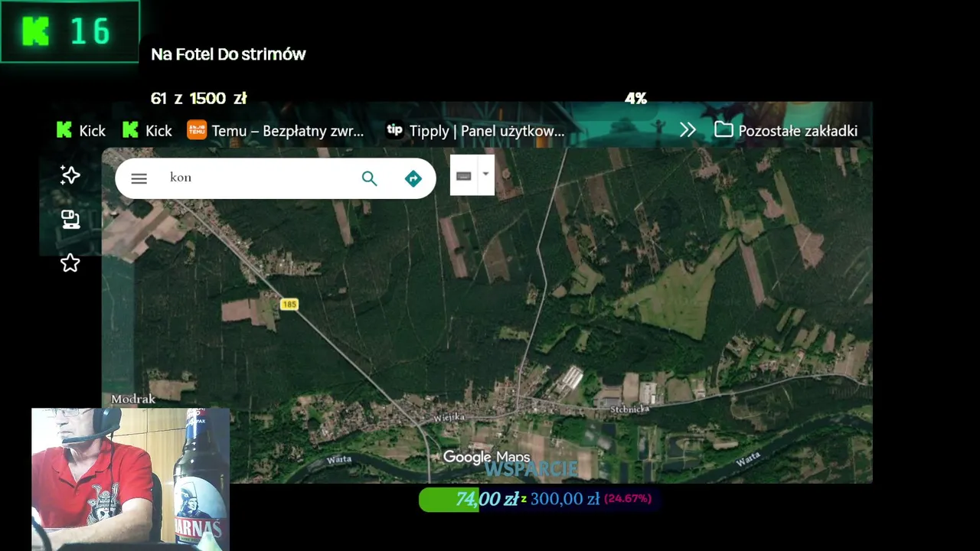
Task: Click the "61 z 1500 zł" goal amount
Action: click(x=198, y=98)
